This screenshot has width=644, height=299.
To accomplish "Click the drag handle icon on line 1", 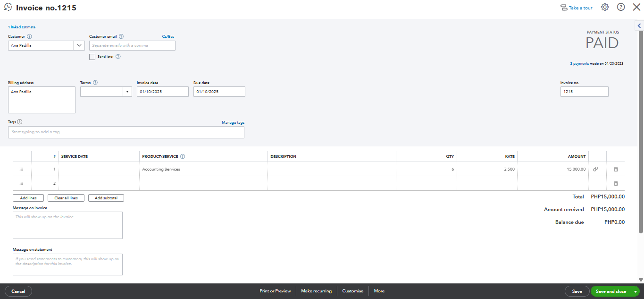I will pos(21,169).
